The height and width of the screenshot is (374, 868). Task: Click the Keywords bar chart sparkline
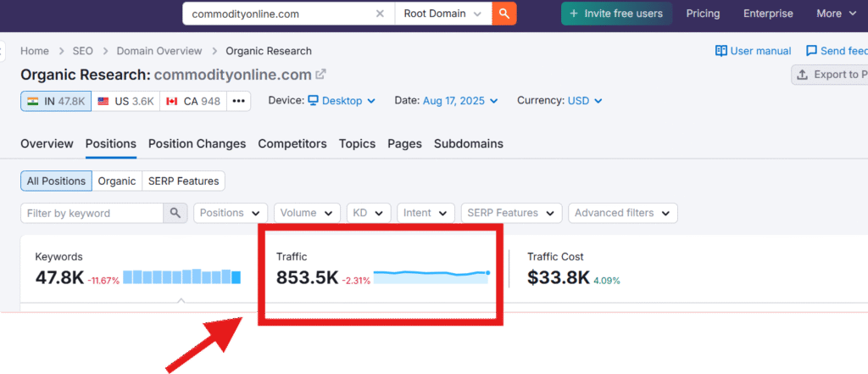coord(181,276)
